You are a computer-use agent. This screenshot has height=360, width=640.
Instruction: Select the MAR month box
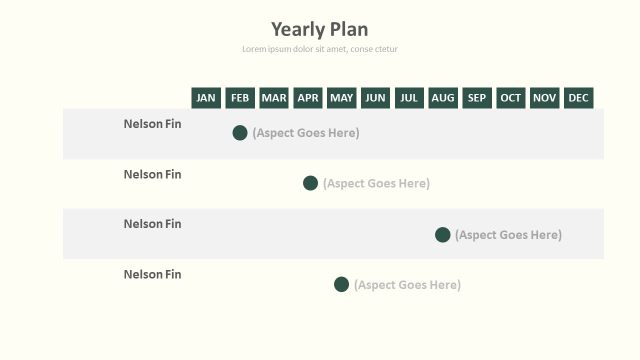point(274,98)
